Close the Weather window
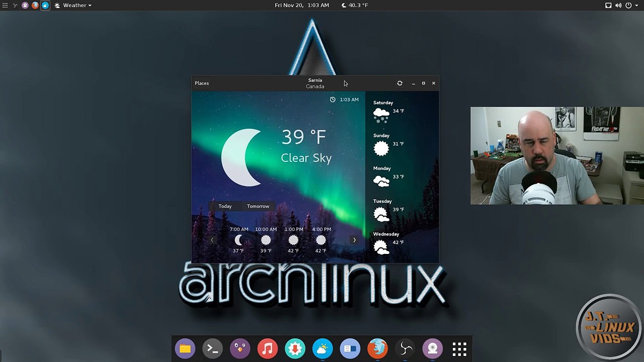Screen dimensions: 644x362 point(434,83)
